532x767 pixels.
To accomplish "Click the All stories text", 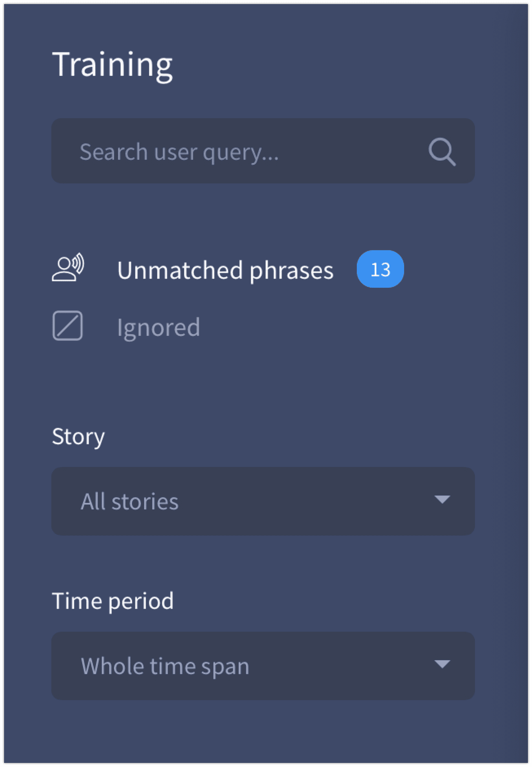I will pos(130,501).
